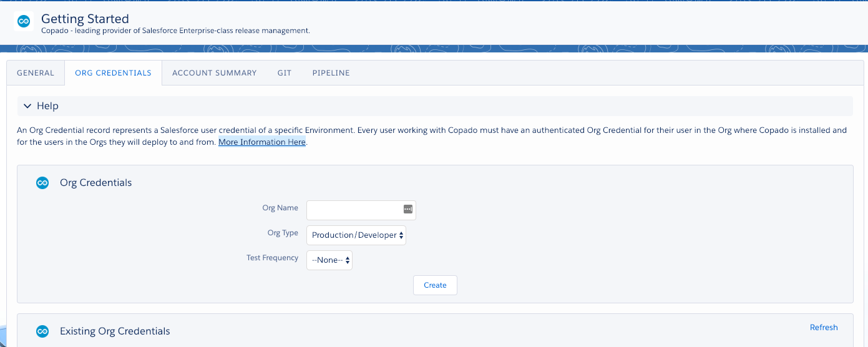Focus the Org Name input field

(x=361, y=210)
